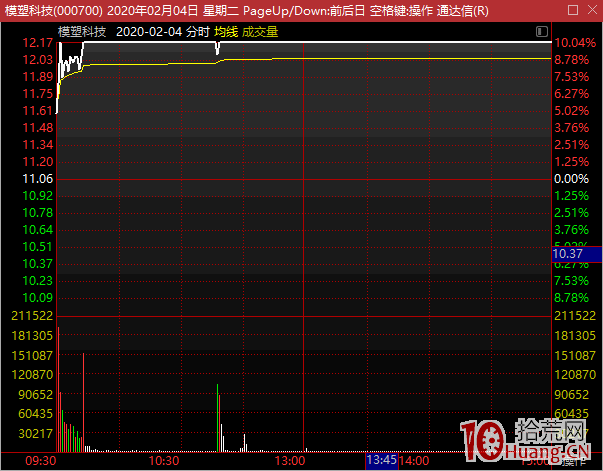Click the 12.17 limit-up price label
This screenshot has width=603, height=471.
38,43
